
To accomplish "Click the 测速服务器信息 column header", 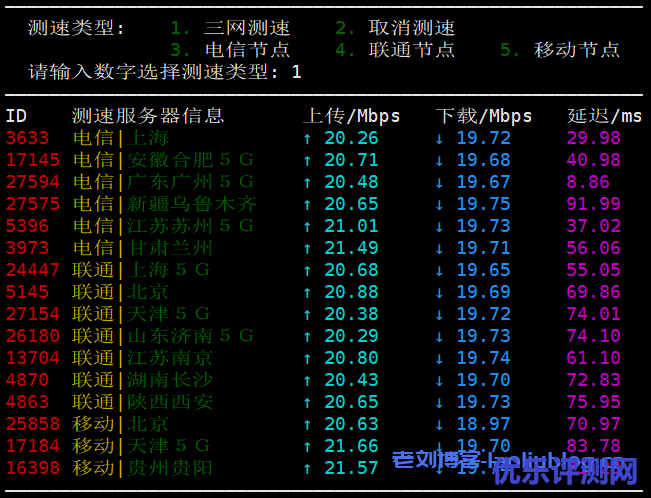I will 148,116.
